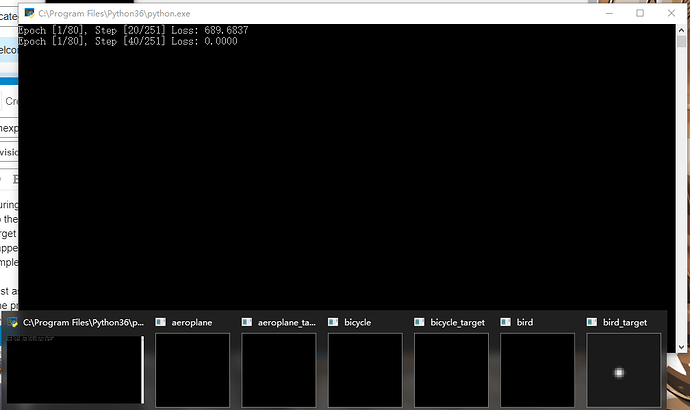The width and height of the screenshot is (690, 410).
Task: Open bird_target preview with white dot
Action: (x=622, y=370)
